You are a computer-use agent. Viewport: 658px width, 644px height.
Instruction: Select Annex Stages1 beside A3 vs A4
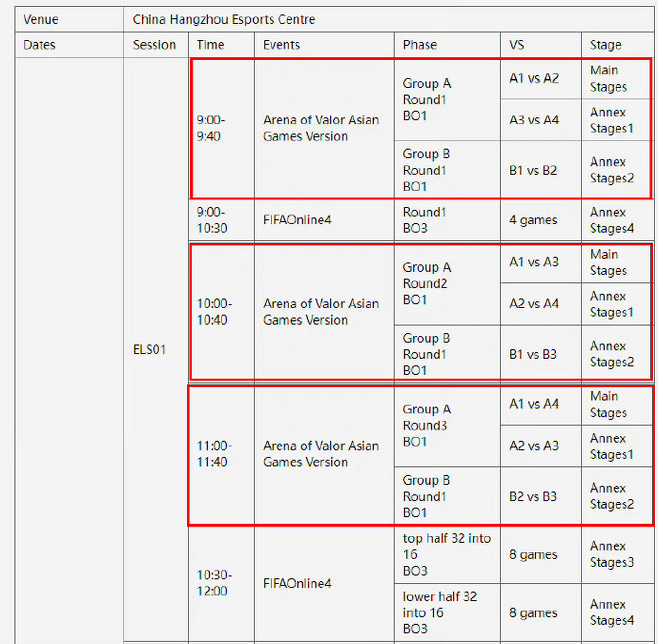(617, 120)
